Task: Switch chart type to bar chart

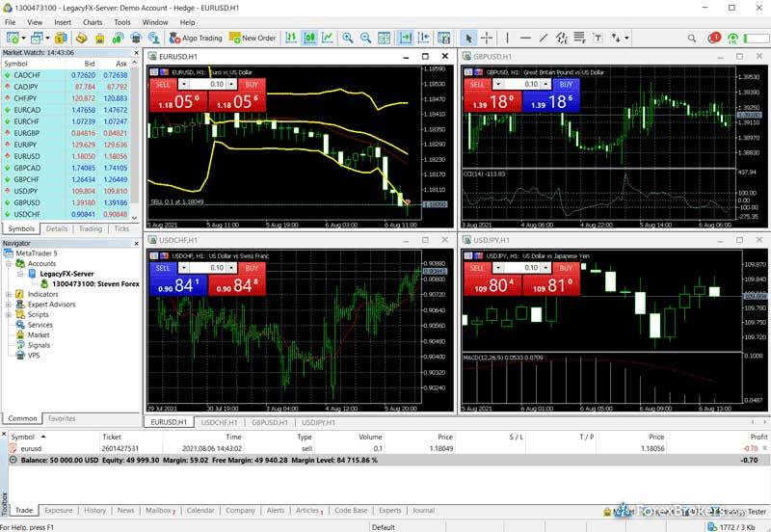Action: coord(291,38)
